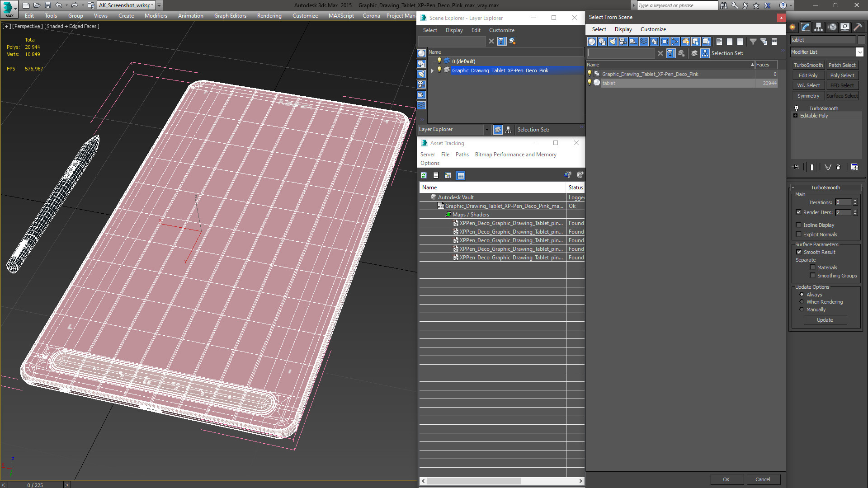Open the Motion command panel tab
Image resolution: width=868 pixels, height=488 pixels.
(832, 27)
